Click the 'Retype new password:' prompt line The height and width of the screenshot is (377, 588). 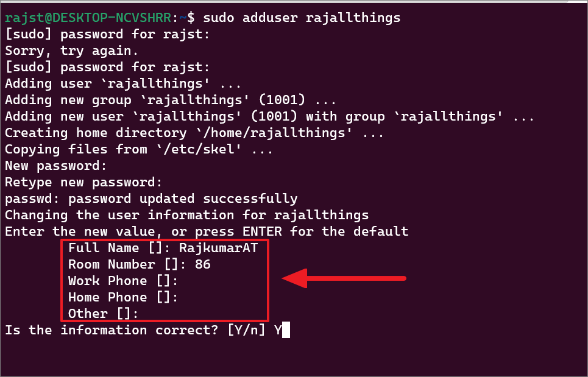[x=83, y=183]
